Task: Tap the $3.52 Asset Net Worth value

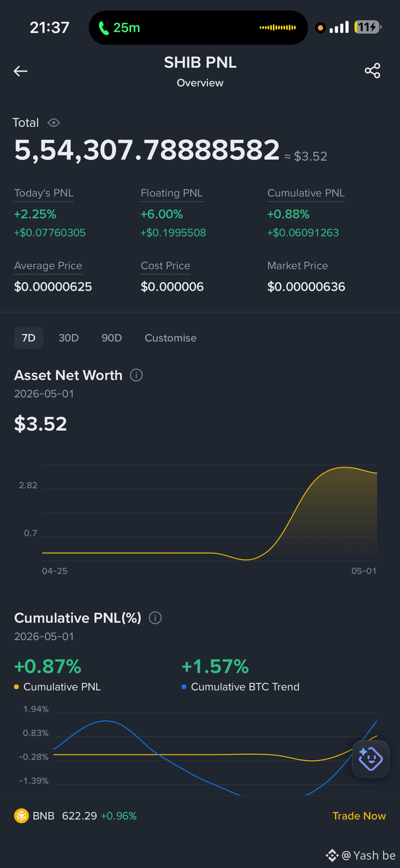Action: coord(41,424)
